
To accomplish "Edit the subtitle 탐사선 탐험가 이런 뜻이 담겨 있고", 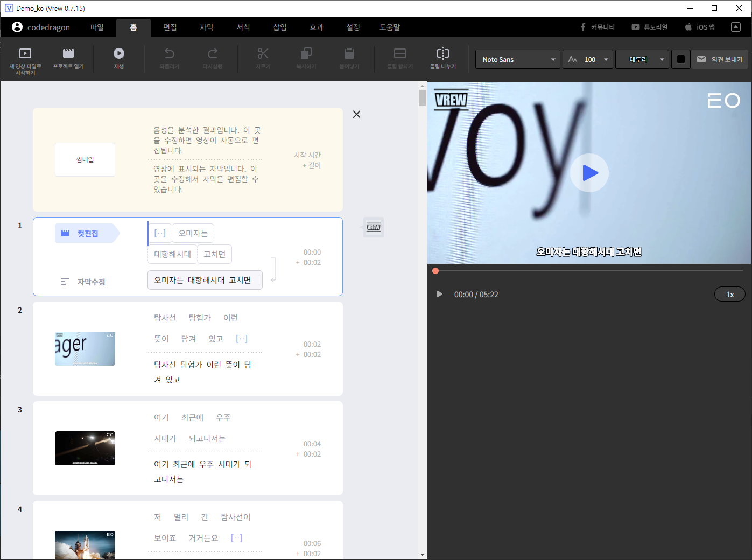I will [x=204, y=372].
